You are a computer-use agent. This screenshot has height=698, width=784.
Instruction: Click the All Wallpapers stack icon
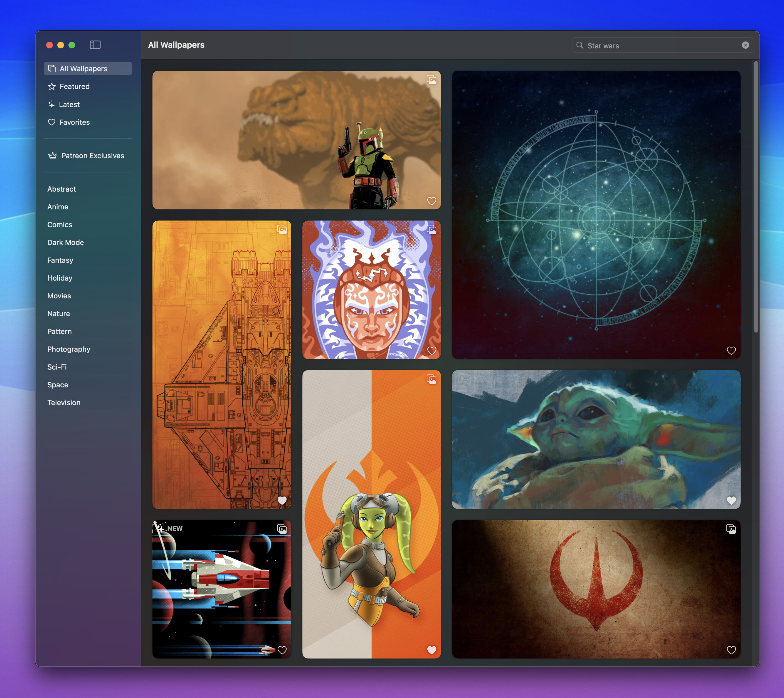52,69
